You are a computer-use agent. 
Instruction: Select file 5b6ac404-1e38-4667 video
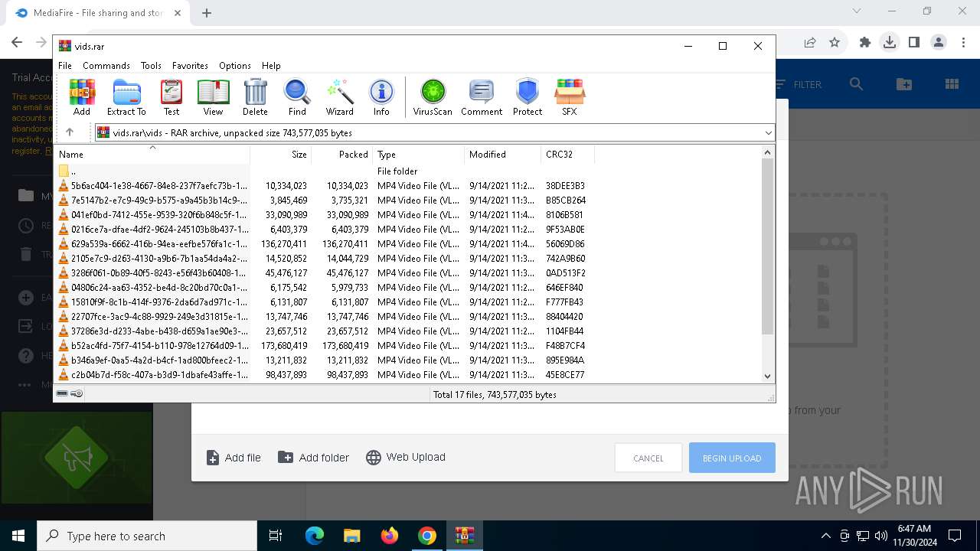tap(325, 186)
